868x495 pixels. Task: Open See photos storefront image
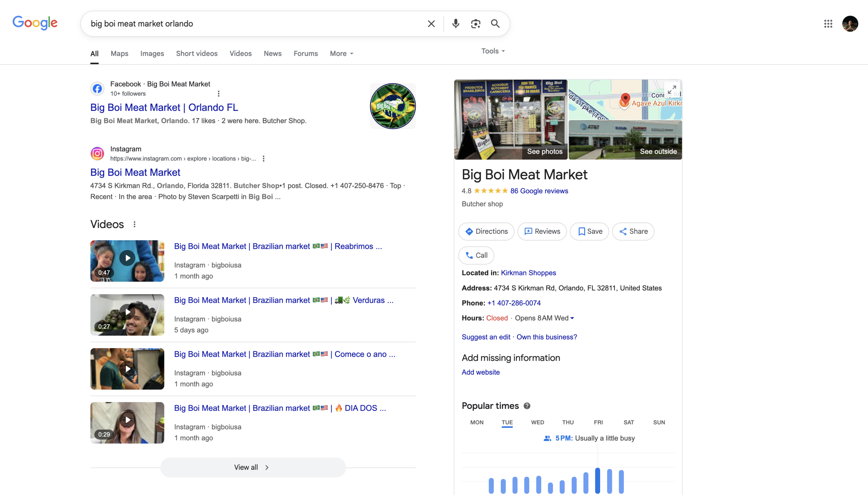(511, 119)
